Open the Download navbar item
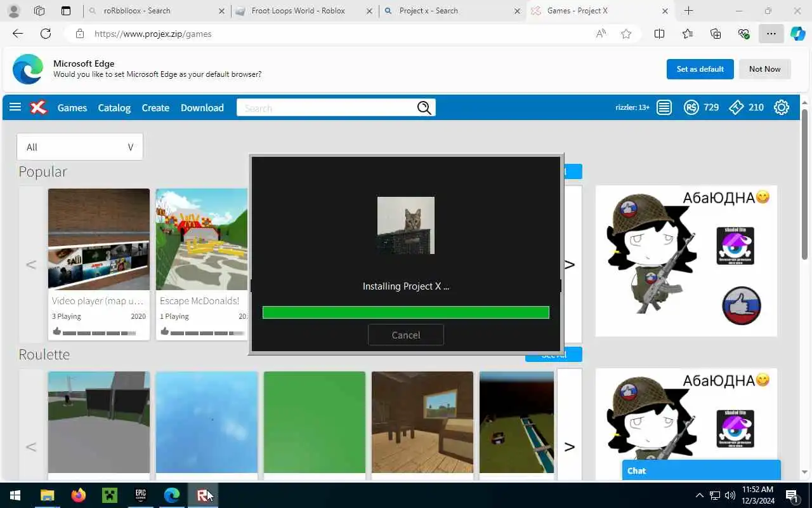The image size is (812, 508). (x=202, y=108)
